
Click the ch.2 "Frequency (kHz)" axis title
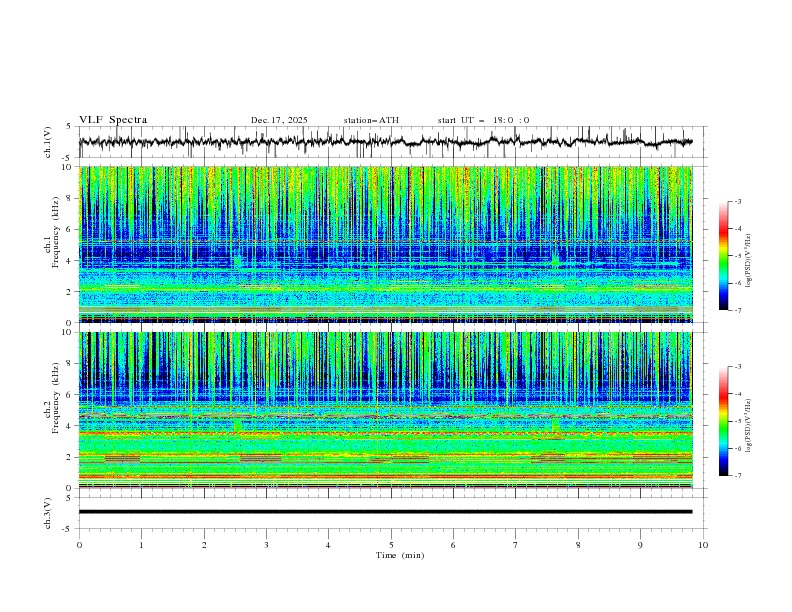[x=56, y=397]
